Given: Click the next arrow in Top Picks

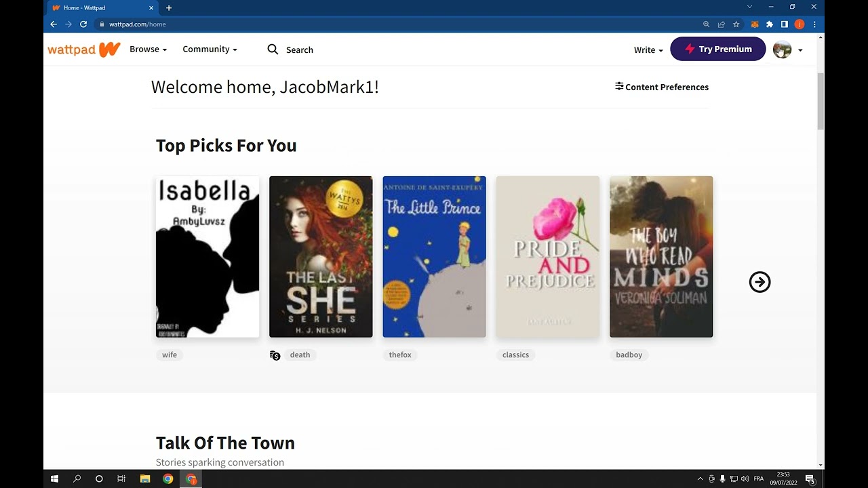Looking at the screenshot, I should [x=759, y=282].
